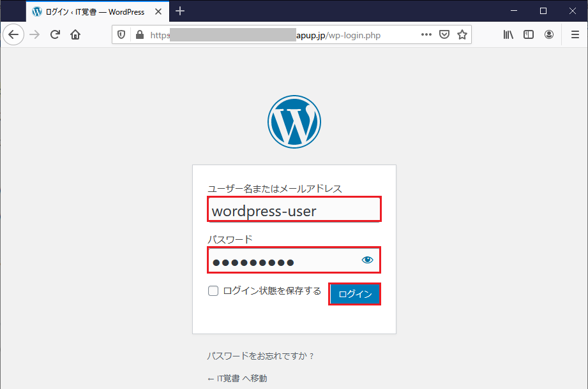The width and height of the screenshot is (588, 389).
Task: Show password using the eye icon
Action: (367, 260)
